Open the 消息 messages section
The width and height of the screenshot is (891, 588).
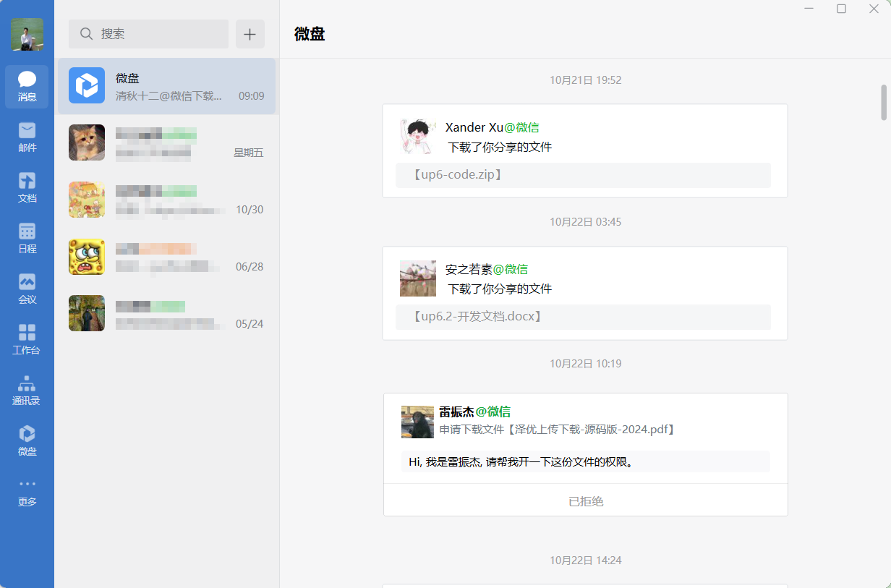(27, 87)
